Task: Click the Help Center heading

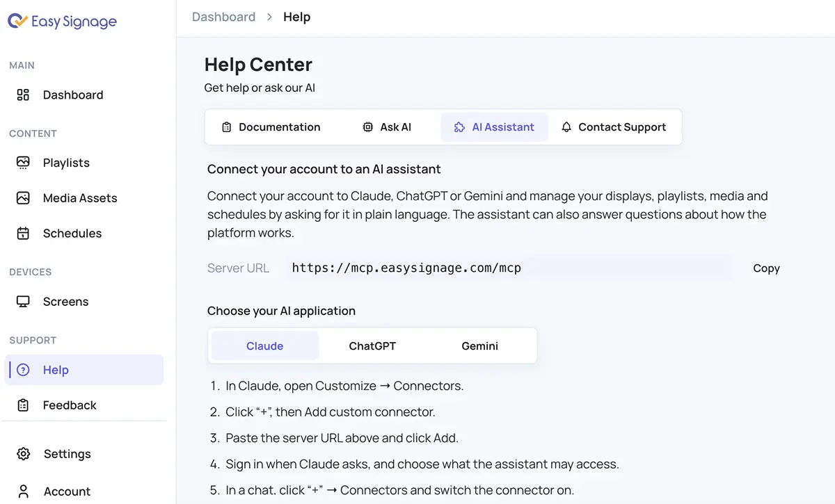Action: click(258, 65)
